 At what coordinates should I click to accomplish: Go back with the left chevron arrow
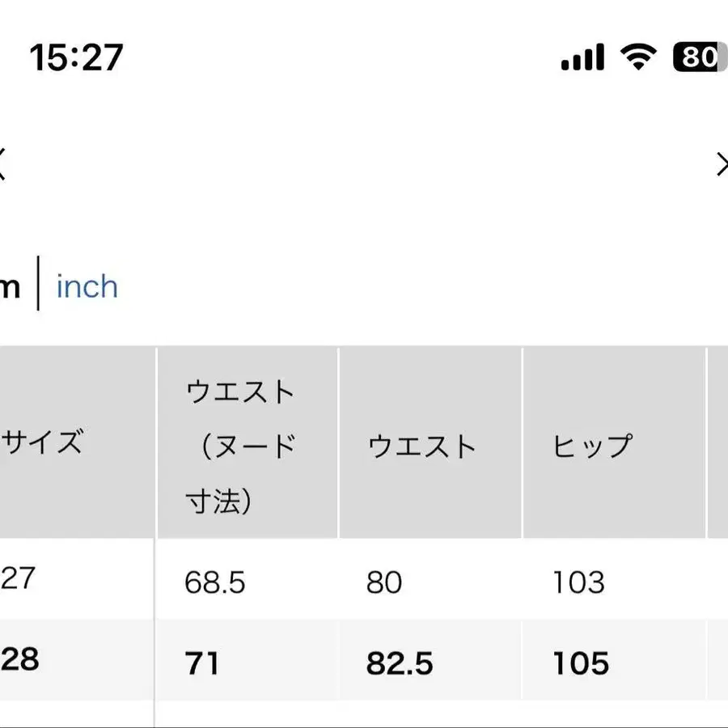pyautogui.click(x=2, y=164)
